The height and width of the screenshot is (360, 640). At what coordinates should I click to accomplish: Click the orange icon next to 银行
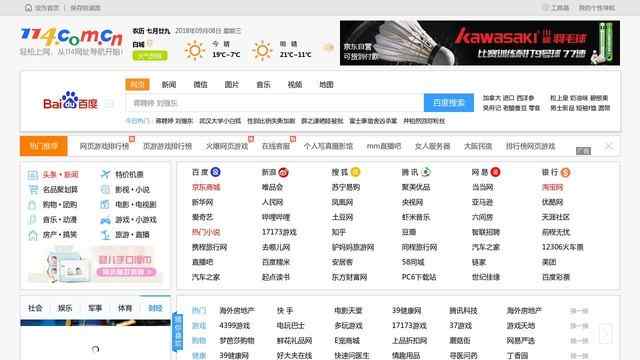565,173
